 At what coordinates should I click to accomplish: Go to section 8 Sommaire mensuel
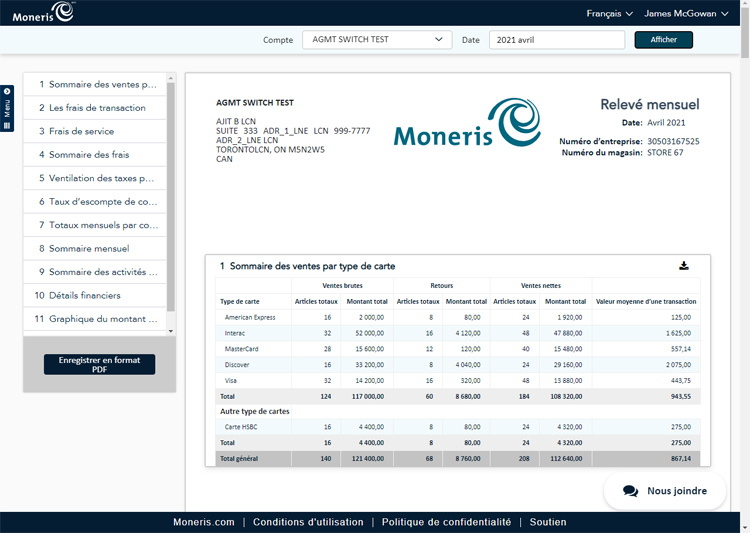click(x=95, y=248)
